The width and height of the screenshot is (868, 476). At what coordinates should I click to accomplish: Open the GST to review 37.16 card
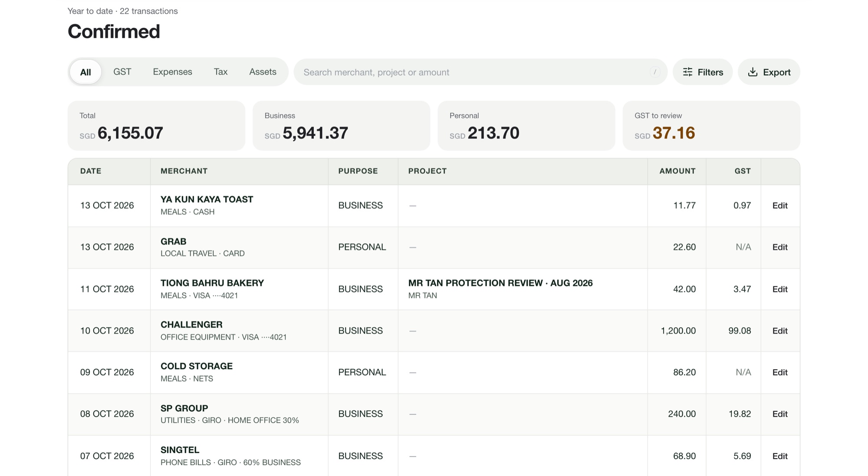[711, 126]
